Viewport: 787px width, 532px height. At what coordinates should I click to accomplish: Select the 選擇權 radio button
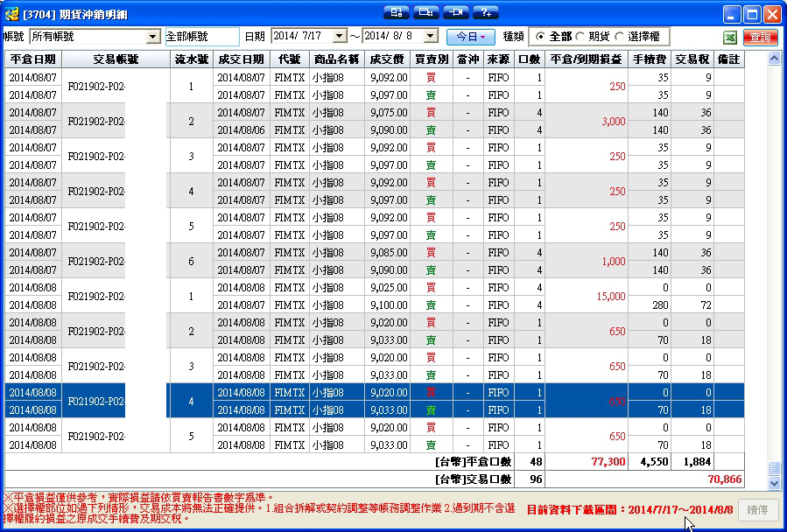click(x=620, y=37)
